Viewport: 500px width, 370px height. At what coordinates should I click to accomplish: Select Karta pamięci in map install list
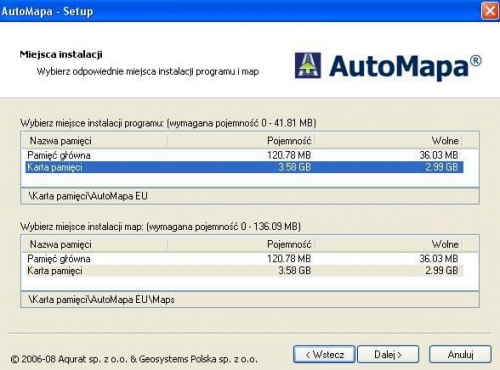tap(244, 271)
